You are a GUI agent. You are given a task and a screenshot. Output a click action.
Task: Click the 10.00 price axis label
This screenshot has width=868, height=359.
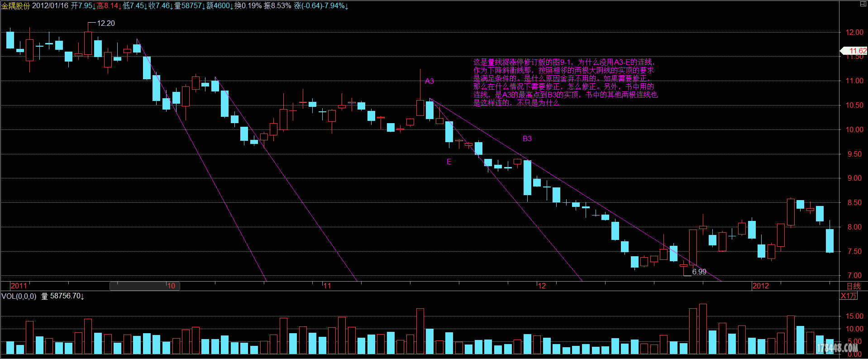(855, 129)
